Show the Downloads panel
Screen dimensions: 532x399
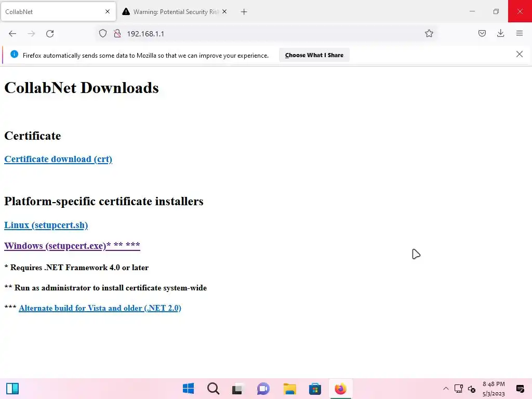point(500,33)
